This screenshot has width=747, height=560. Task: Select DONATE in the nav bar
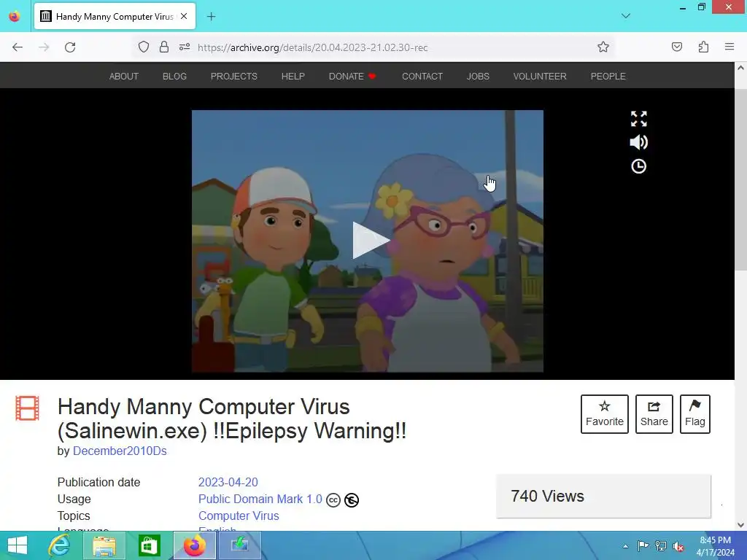tap(352, 76)
